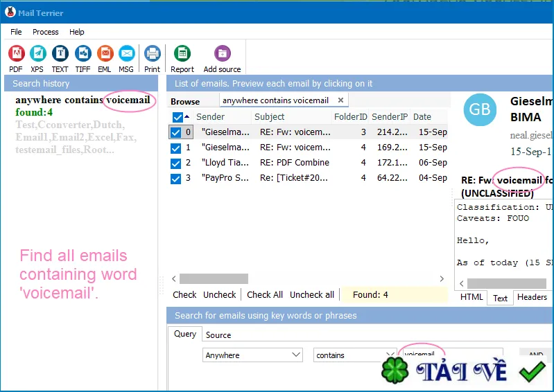This screenshot has width=554, height=392.
Task: Open the Process menu
Action: [x=46, y=32]
